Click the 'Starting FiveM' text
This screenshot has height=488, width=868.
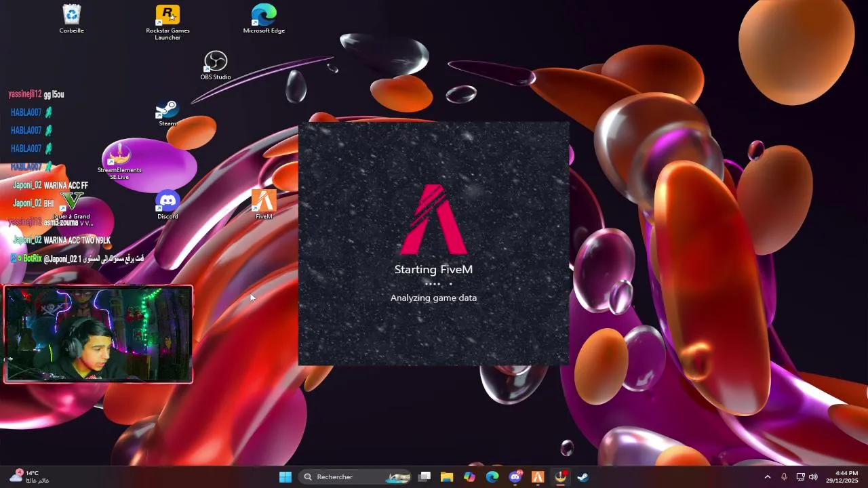click(433, 270)
